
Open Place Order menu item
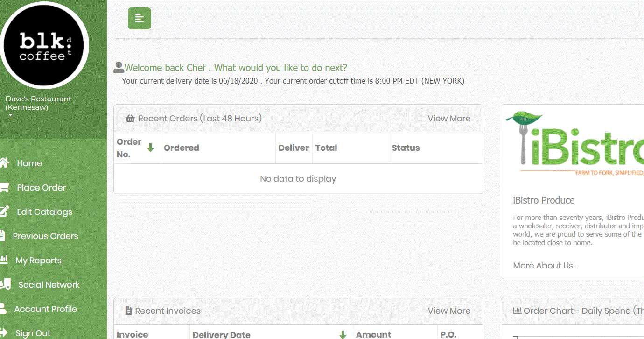[x=41, y=187]
